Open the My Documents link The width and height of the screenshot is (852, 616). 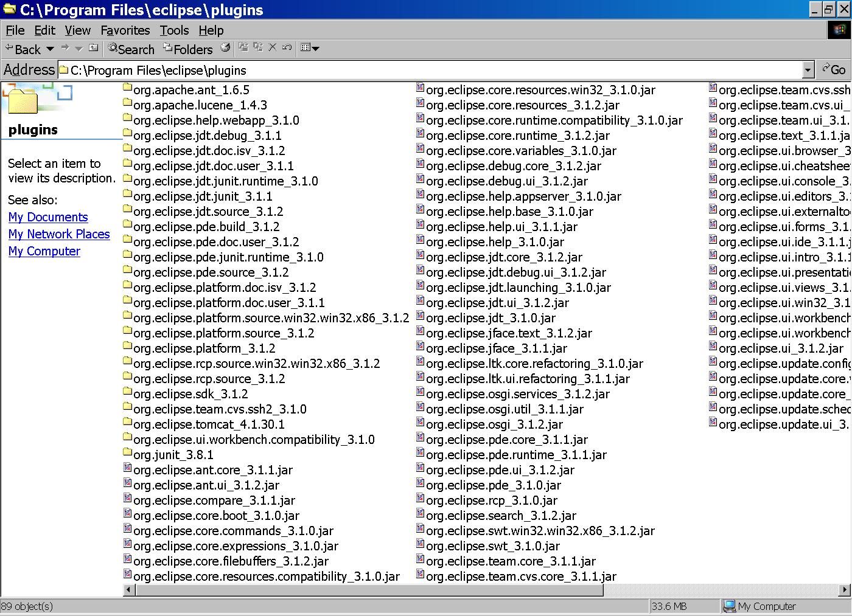pyautogui.click(x=48, y=217)
